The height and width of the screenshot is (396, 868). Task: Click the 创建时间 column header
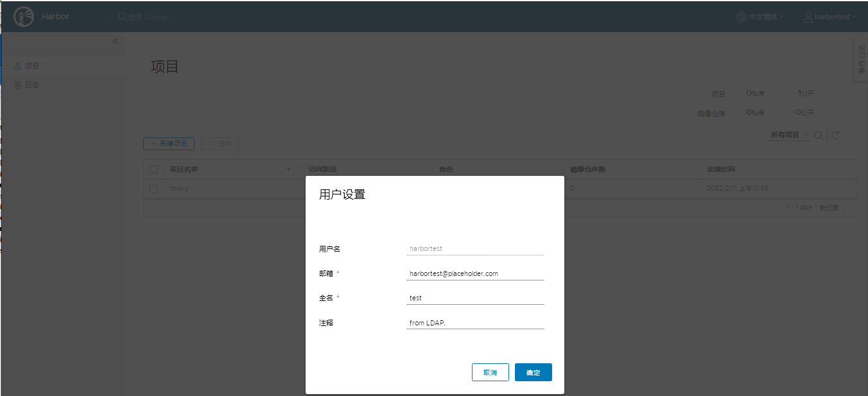point(721,169)
